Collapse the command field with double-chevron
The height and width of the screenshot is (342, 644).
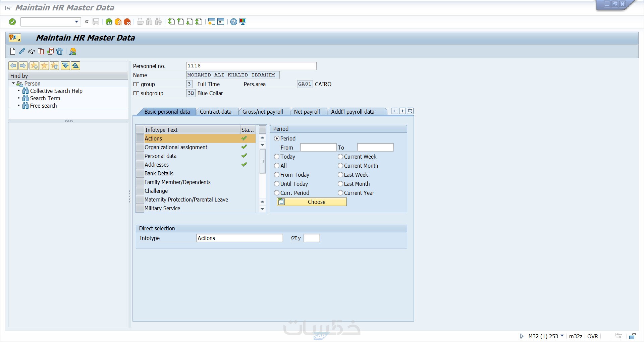[x=87, y=22]
